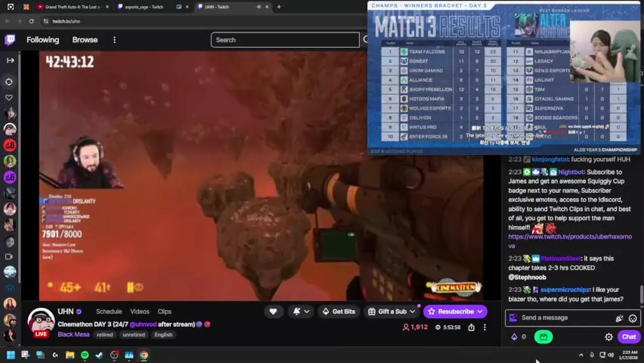Send message with the purple Chat button
644x363 pixels.
coord(629,337)
